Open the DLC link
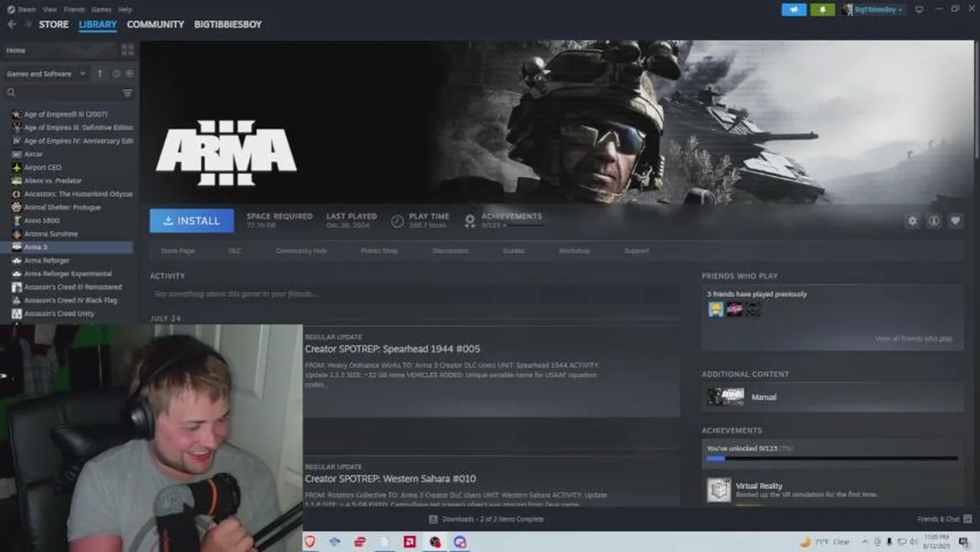 [235, 251]
